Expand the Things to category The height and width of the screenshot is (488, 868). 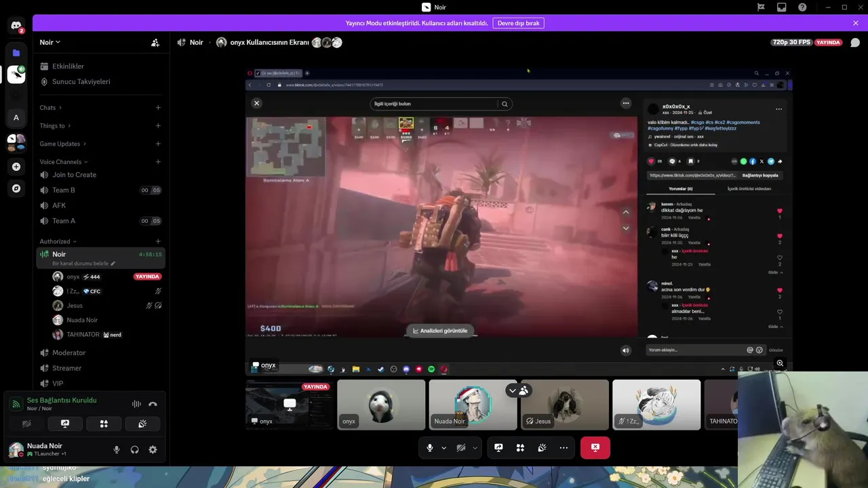(x=55, y=125)
